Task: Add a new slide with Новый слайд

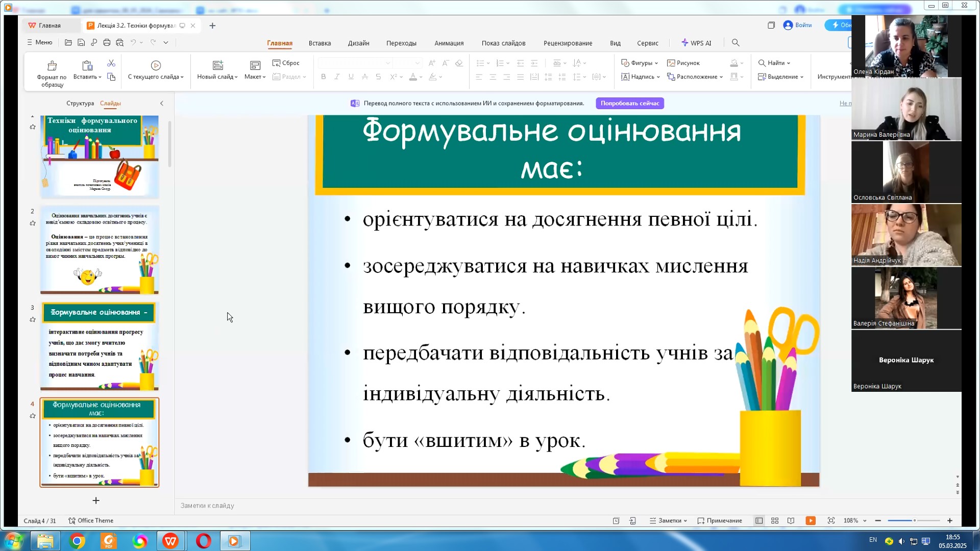Action: coord(217,70)
